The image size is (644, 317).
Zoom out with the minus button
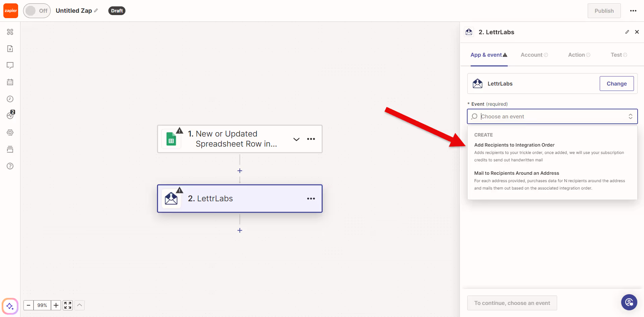[29, 305]
